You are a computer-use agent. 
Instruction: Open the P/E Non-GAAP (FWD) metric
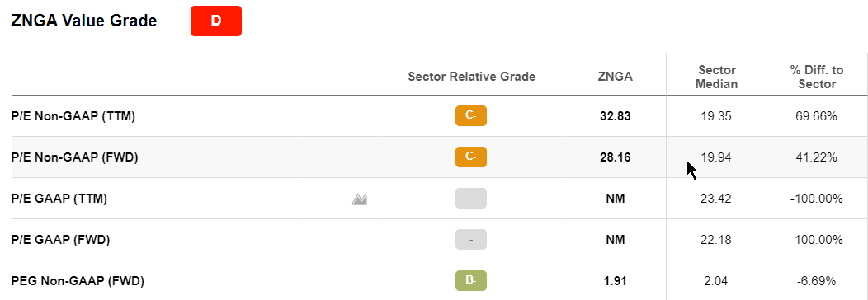click(75, 157)
